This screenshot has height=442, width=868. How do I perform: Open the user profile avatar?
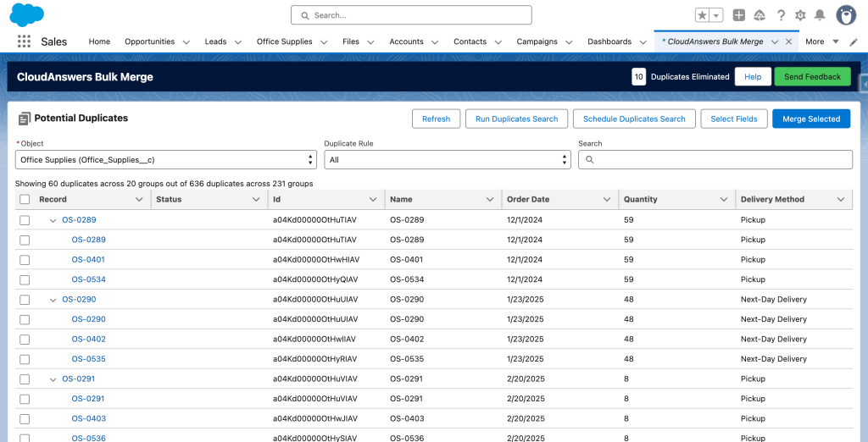pyautogui.click(x=846, y=15)
